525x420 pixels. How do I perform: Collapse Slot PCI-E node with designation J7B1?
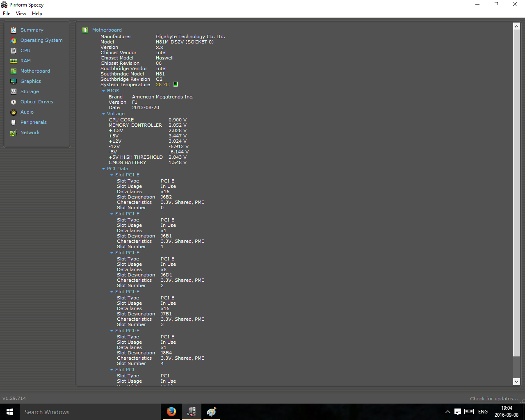coord(112,292)
